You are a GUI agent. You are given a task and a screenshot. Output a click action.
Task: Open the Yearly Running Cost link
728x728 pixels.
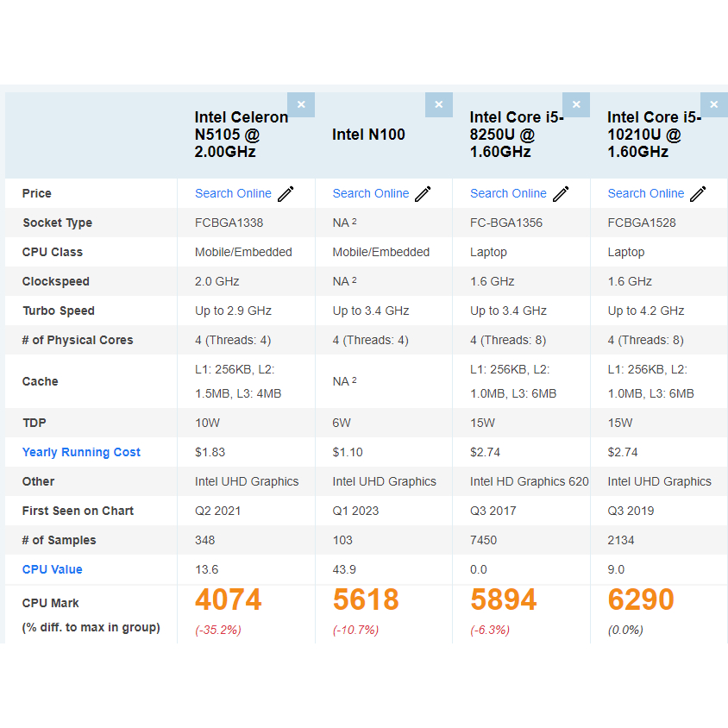pyautogui.click(x=81, y=452)
